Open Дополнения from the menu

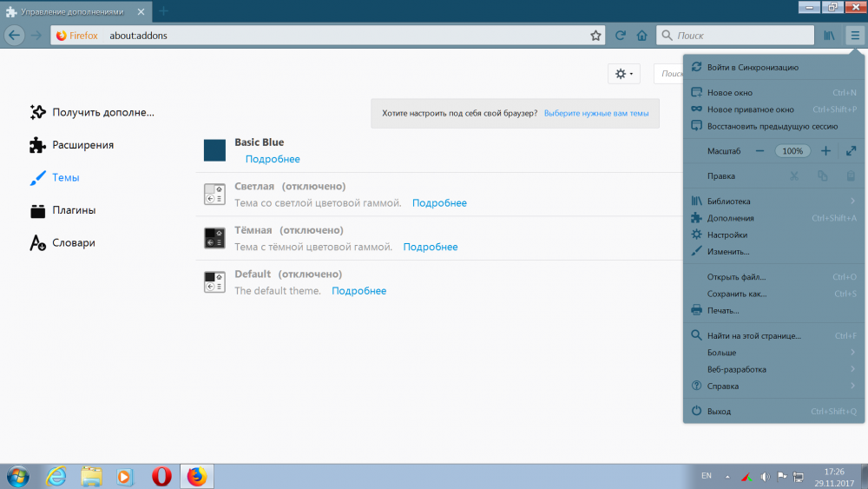[x=774, y=218]
